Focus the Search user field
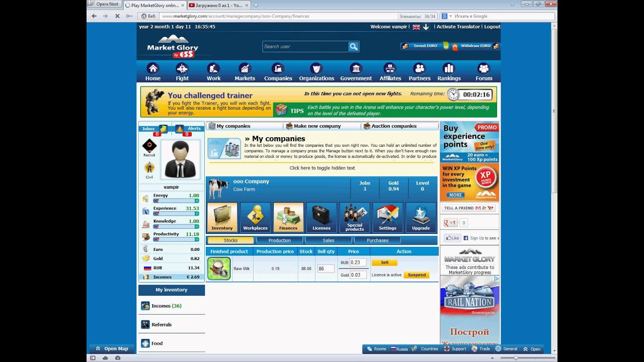This screenshot has height=362, width=644. [305, 46]
